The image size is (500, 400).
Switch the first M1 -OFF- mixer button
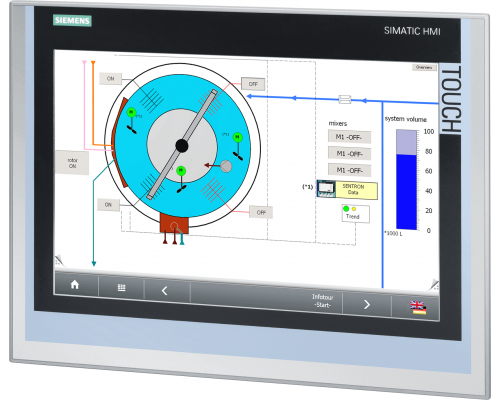click(349, 137)
